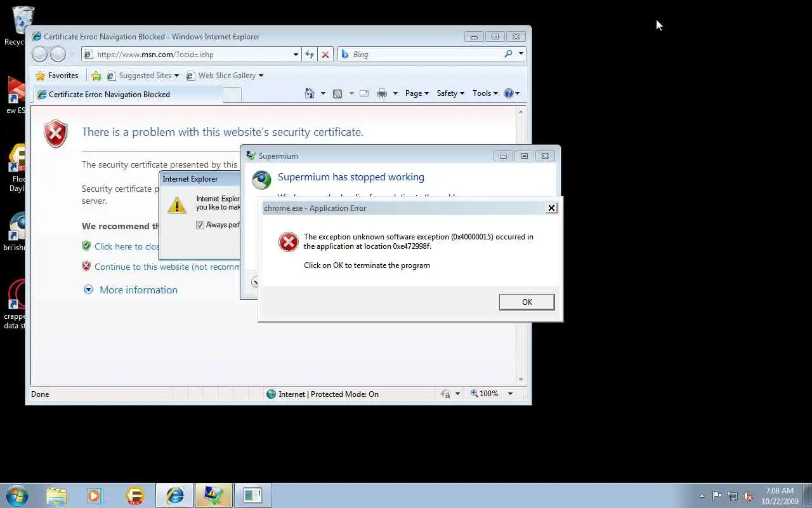Open the Help question mark menu
Viewport: 812px width, 508px height.
coord(511,93)
